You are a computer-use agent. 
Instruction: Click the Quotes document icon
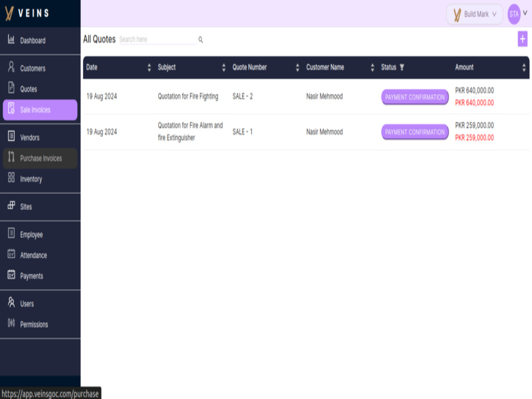(x=11, y=88)
